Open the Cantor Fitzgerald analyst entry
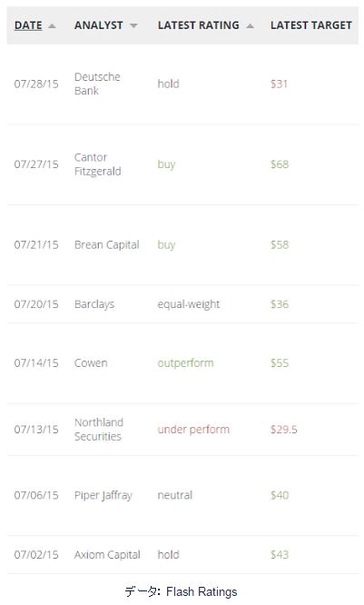 tap(97, 164)
